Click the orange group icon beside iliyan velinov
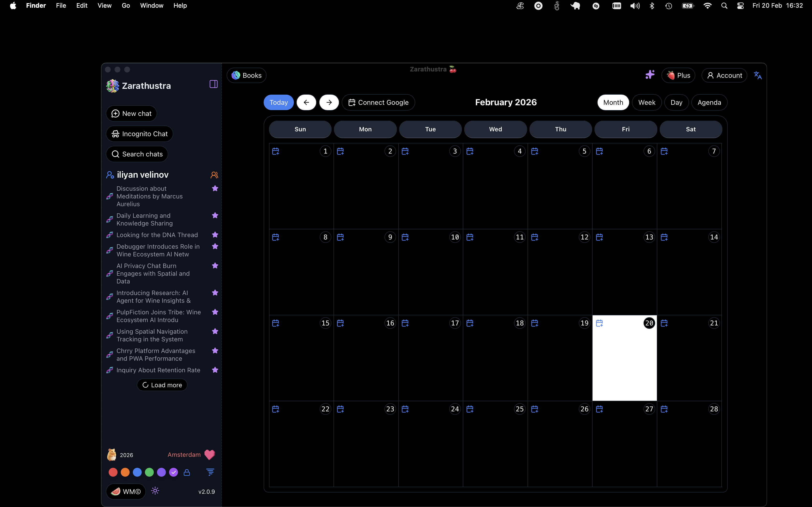 214,175
